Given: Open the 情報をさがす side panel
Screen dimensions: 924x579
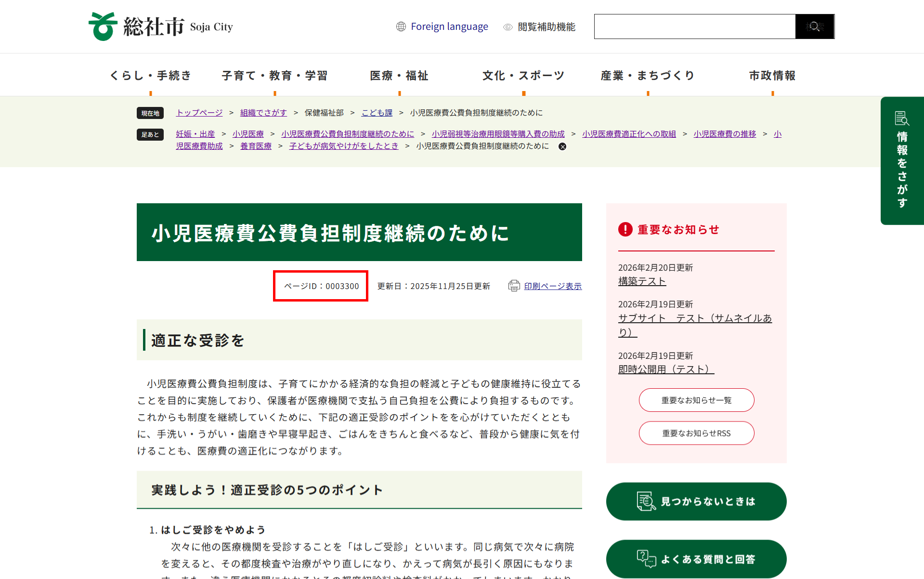Looking at the screenshot, I should pyautogui.click(x=901, y=160).
